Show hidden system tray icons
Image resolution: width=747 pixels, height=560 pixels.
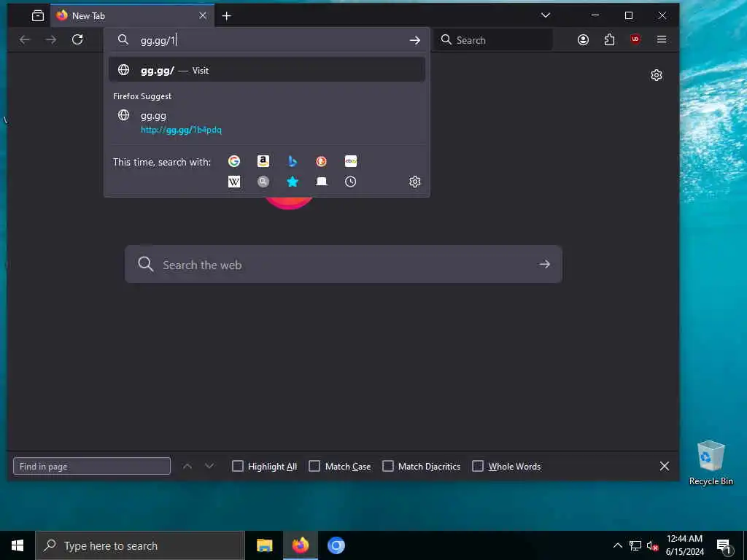617,545
